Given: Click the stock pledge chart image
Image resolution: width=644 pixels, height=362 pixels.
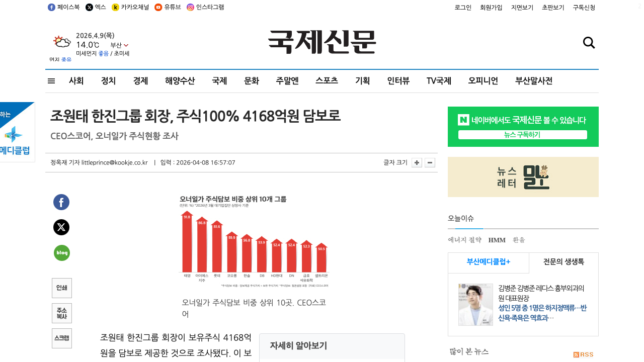Looking at the screenshot, I should [254, 241].
